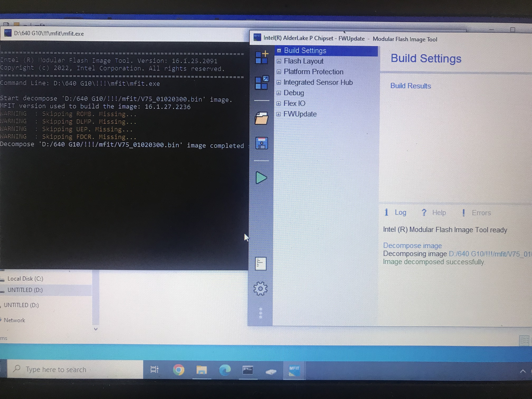Click the new configuration icon with plus
The height and width of the screenshot is (399, 532).
point(261,58)
